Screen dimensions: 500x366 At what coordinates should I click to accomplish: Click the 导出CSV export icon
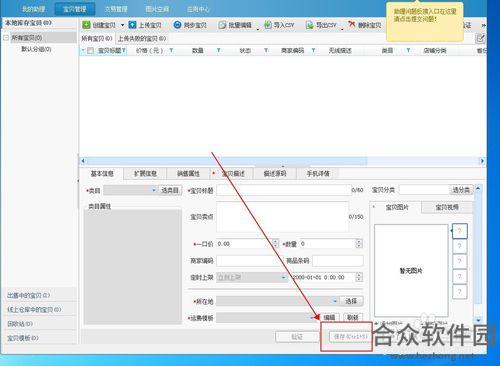(310, 25)
